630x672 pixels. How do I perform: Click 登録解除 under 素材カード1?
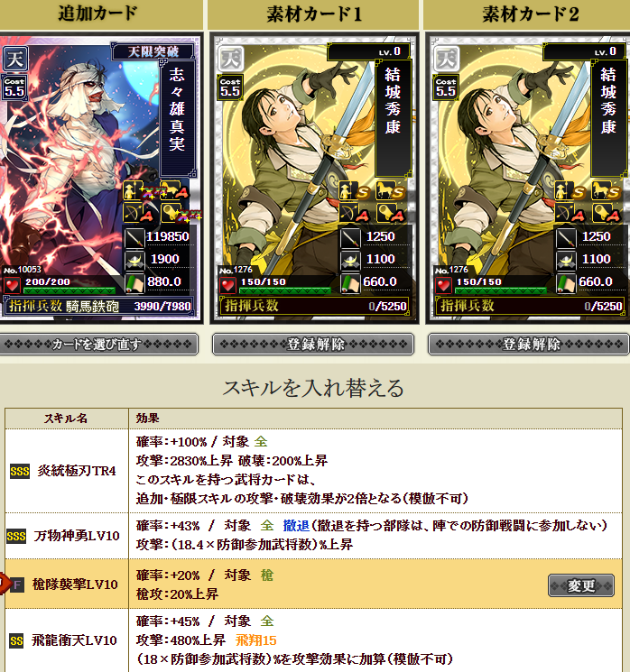click(x=313, y=345)
